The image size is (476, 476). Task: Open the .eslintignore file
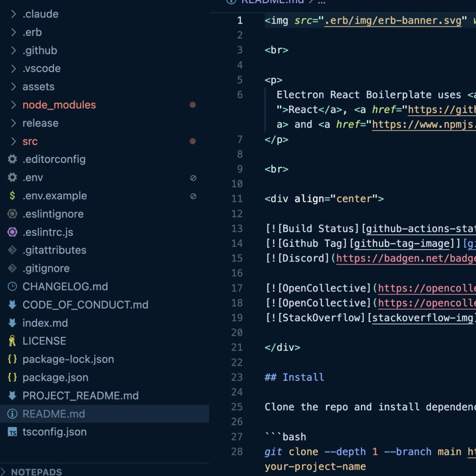point(53,214)
